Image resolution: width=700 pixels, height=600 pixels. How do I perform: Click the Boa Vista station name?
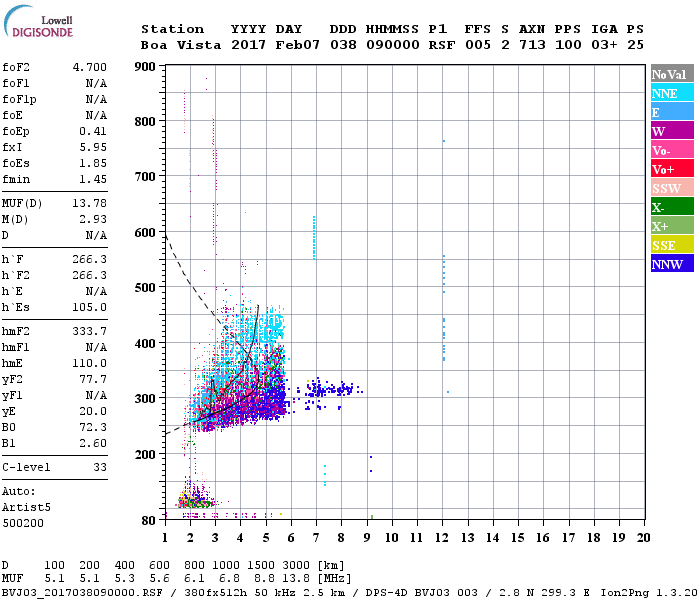tap(181, 45)
